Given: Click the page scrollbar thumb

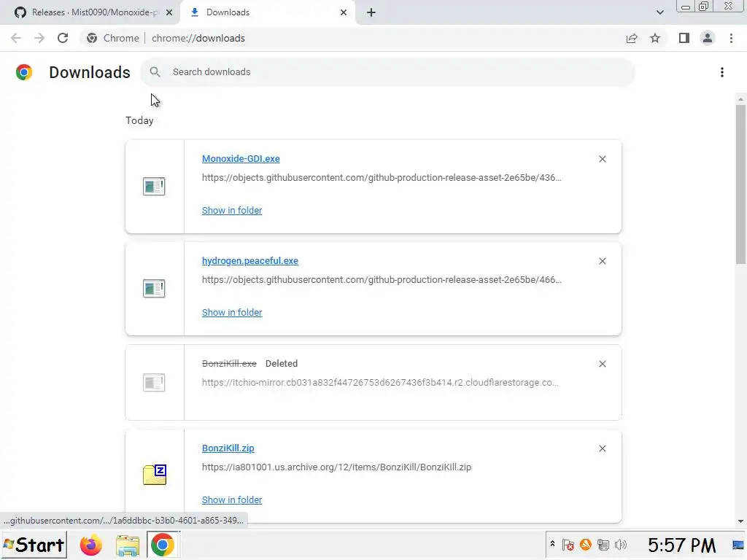Looking at the screenshot, I should point(740,184).
